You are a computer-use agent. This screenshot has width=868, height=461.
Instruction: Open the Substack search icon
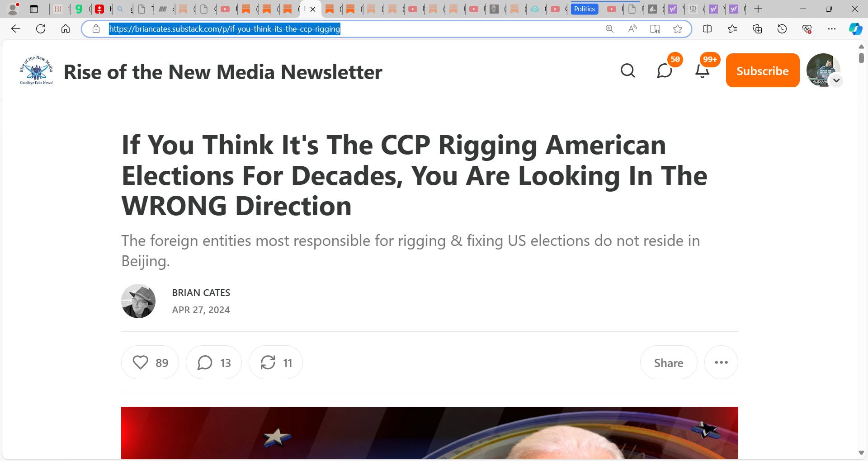coord(627,71)
